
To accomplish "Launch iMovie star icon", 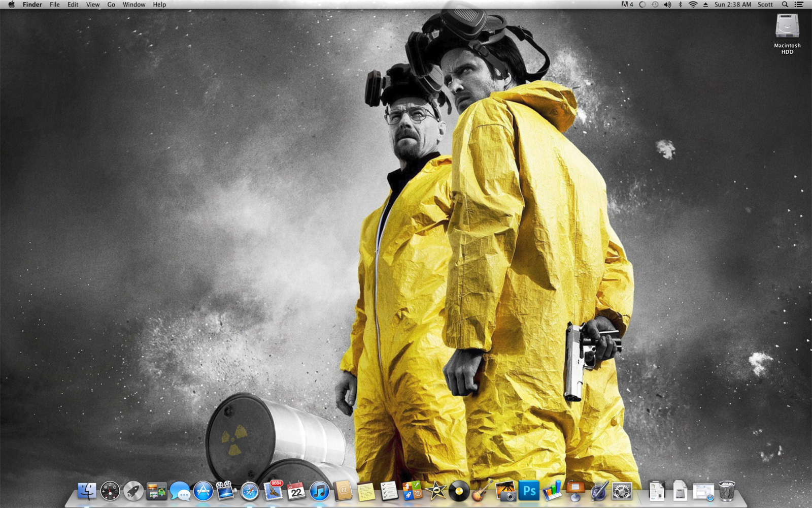I will point(436,491).
